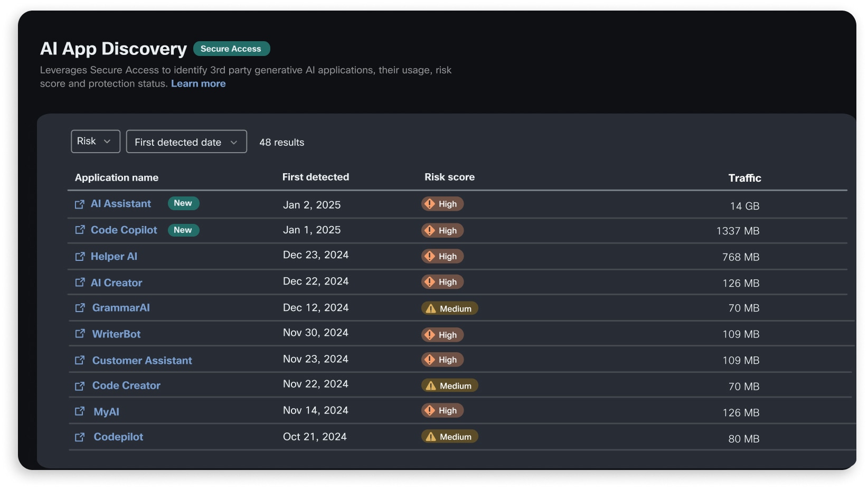Click the New badge beside Code Copilot

tap(183, 230)
